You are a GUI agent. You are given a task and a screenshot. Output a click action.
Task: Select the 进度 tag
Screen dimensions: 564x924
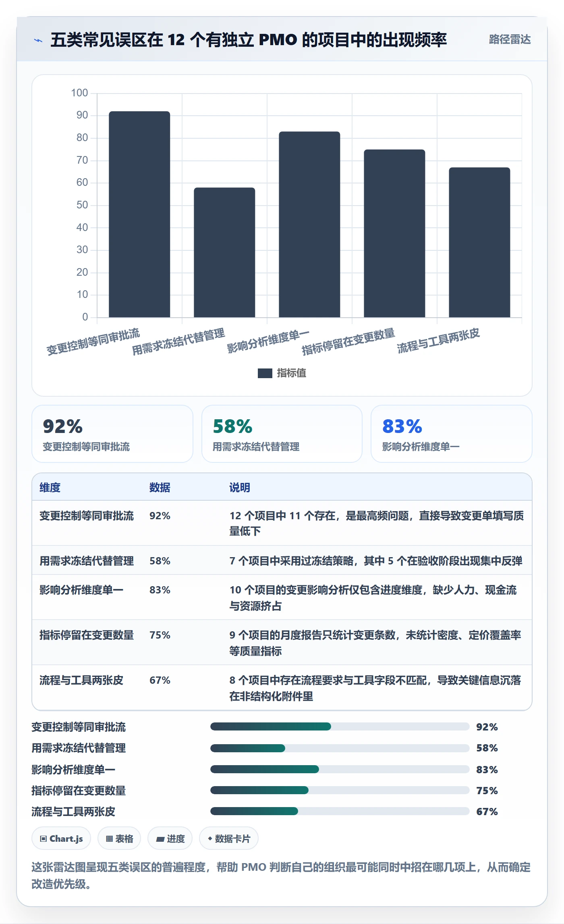coord(170,839)
